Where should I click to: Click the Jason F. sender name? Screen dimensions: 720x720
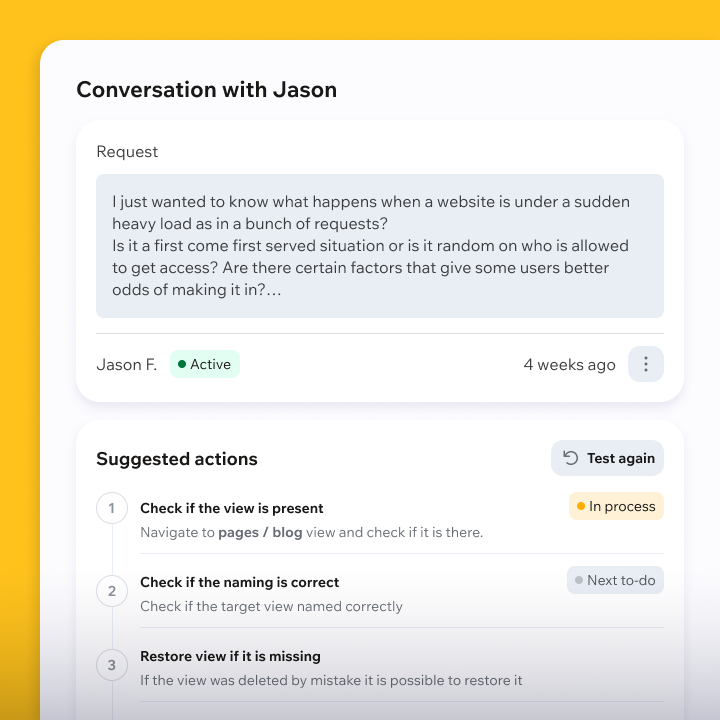[x=126, y=364]
